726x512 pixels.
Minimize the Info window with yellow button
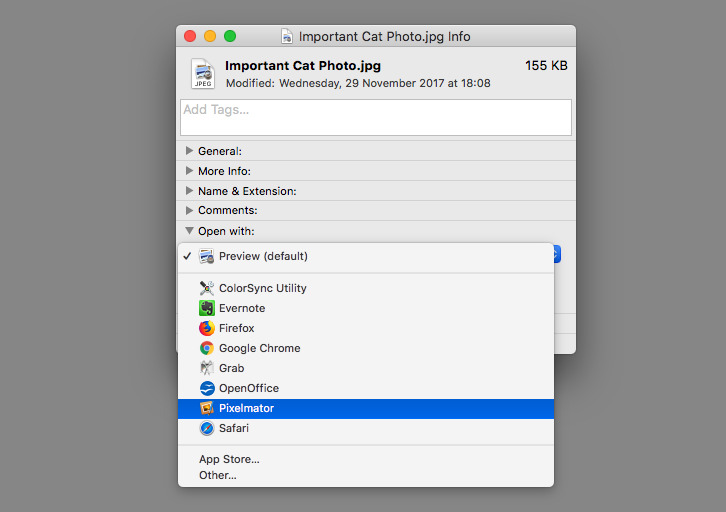pos(210,36)
